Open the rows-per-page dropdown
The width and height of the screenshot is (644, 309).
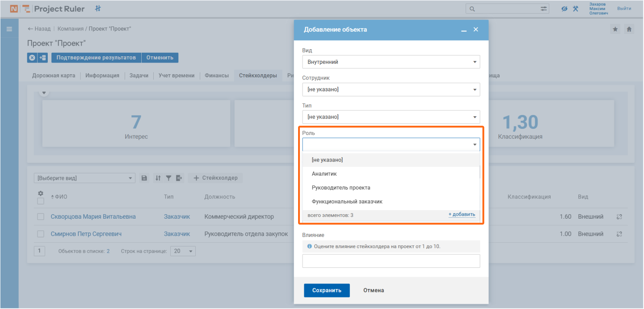pos(183,251)
